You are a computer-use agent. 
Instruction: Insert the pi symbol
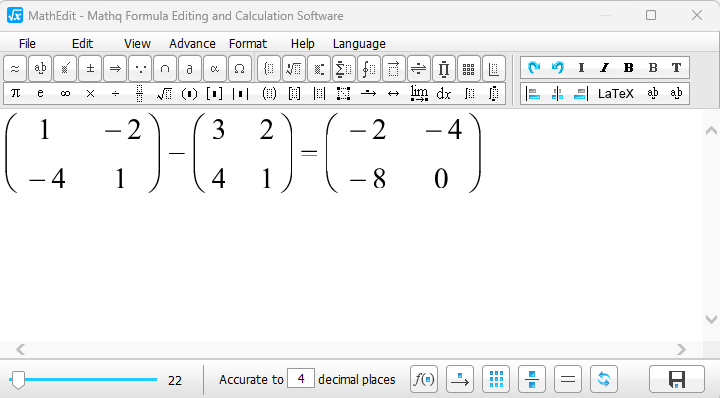[x=15, y=94]
